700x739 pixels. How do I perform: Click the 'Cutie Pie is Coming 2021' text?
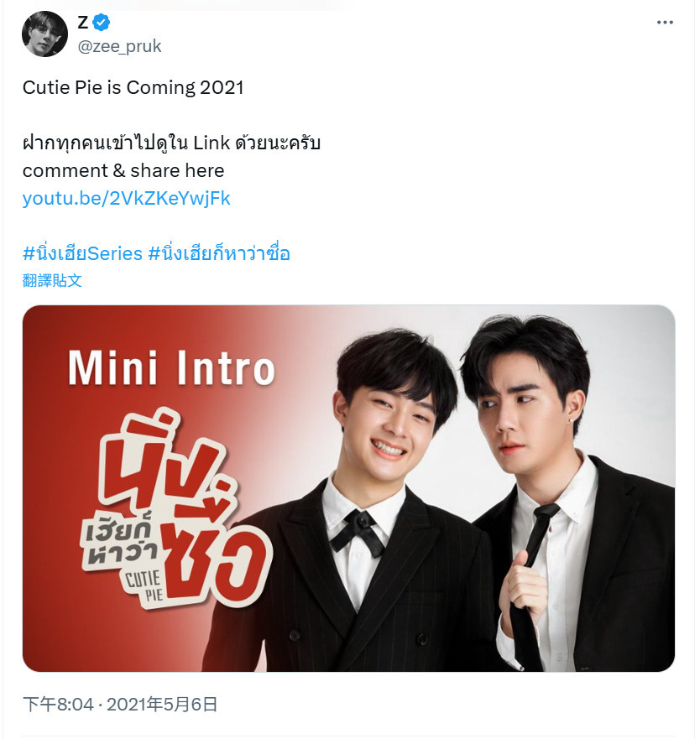click(x=133, y=88)
